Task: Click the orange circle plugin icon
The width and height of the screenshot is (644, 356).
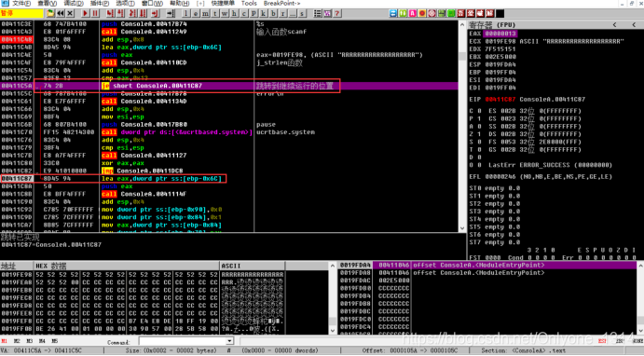Action: coord(422,14)
